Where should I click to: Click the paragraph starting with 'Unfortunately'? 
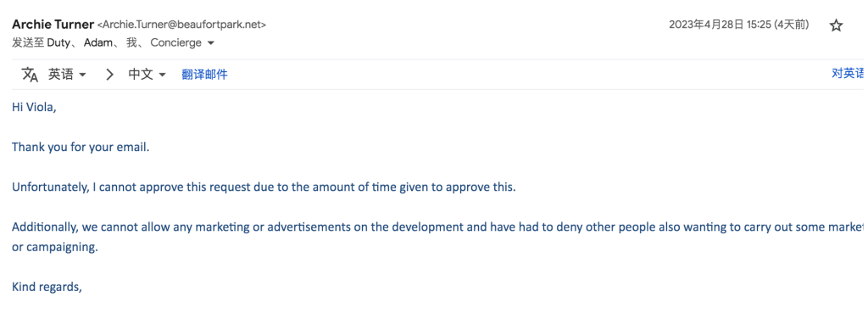[x=264, y=188]
